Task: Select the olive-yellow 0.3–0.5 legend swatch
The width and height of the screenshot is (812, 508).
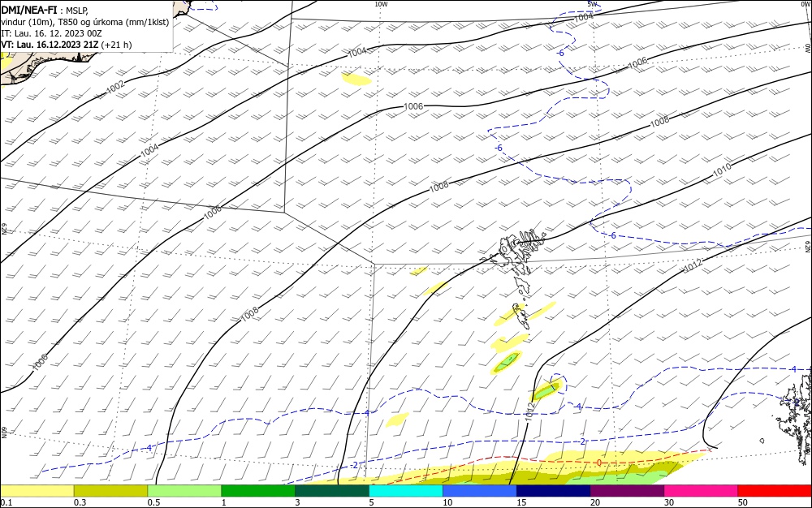Action: pyautogui.click(x=110, y=491)
